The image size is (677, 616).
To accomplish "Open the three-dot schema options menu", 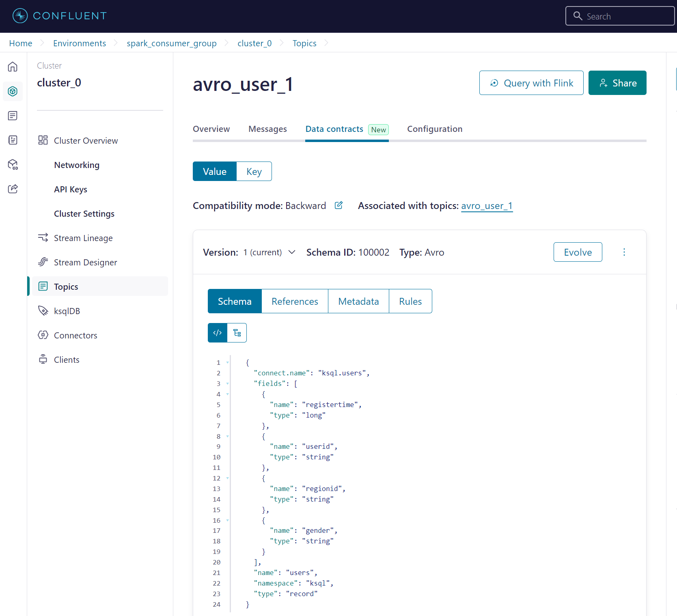I will tap(624, 252).
